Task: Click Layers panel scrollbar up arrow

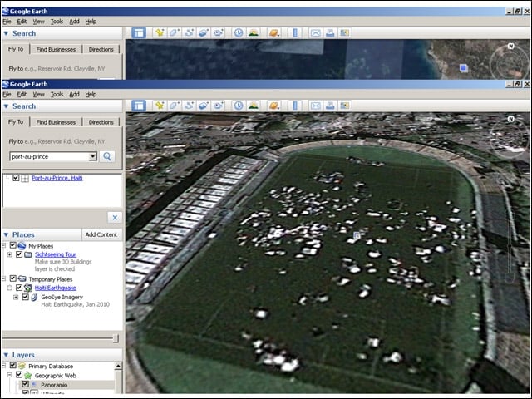Action: (x=118, y=366)
